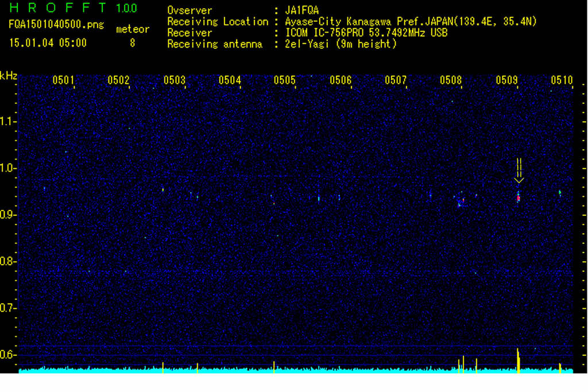Click the 0508 time axis label
The image size is (588, 392).
(451, 80)
